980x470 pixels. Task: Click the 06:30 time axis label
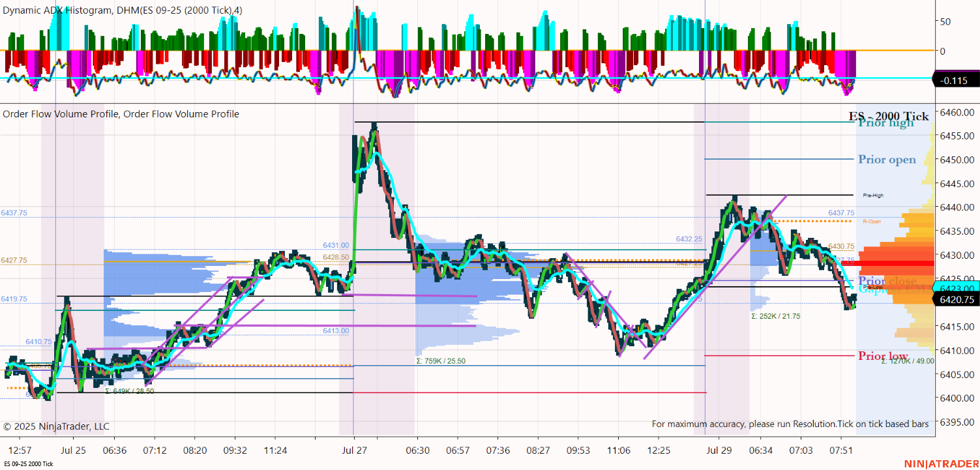point(417,450)
